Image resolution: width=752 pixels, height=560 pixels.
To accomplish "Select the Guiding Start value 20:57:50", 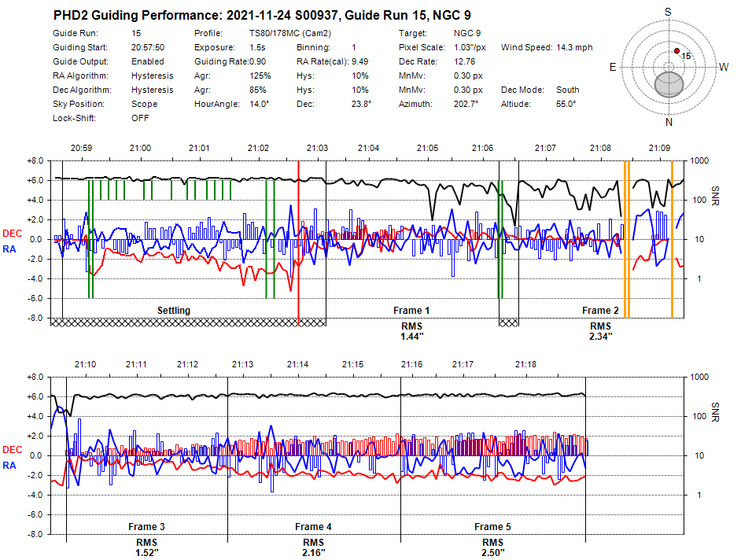I will pos(148,47).
